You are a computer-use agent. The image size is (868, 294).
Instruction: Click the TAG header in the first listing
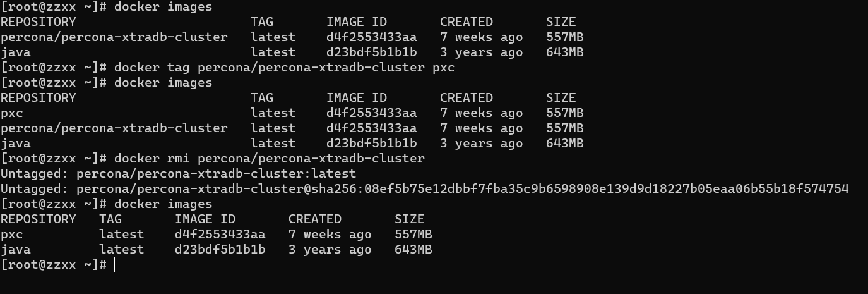(x=262, y=22)
